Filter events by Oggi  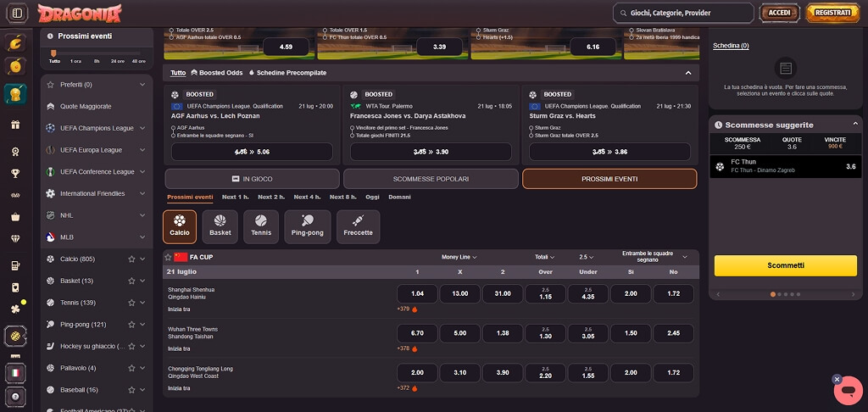[x=373, y=198]
